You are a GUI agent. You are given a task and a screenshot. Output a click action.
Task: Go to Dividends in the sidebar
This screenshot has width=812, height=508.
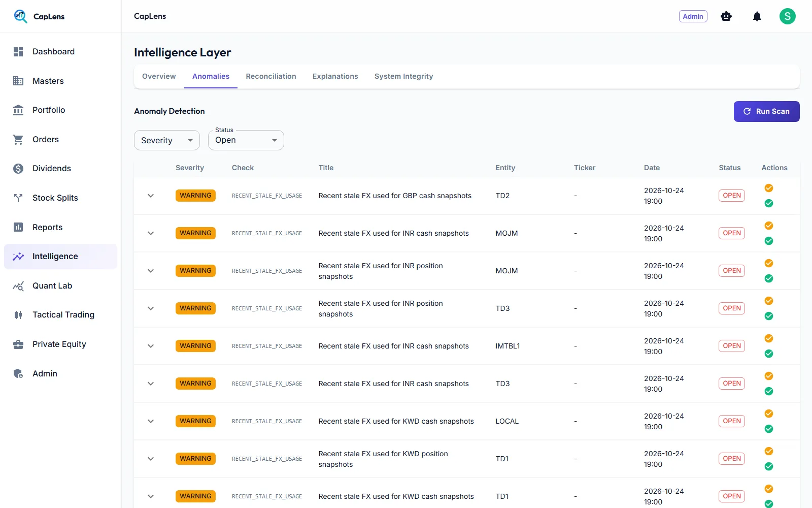coord(60,168)
